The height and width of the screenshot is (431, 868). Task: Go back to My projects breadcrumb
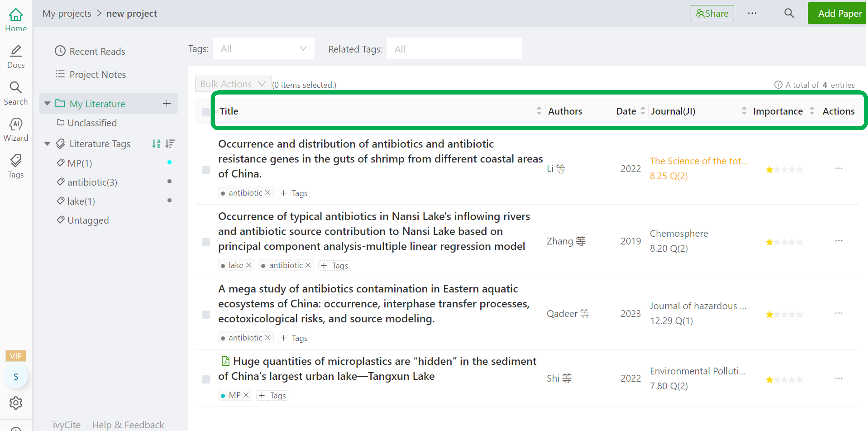coord(67,14)
